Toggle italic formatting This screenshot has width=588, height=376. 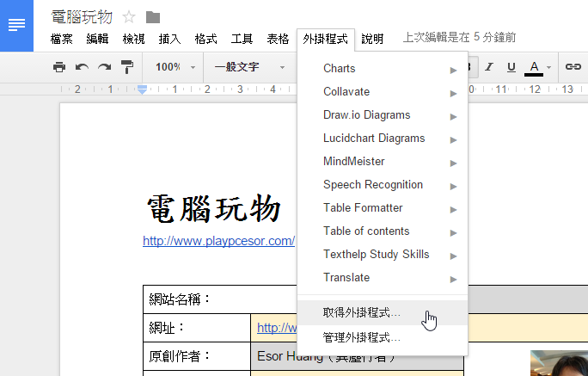tap(488, 67)
